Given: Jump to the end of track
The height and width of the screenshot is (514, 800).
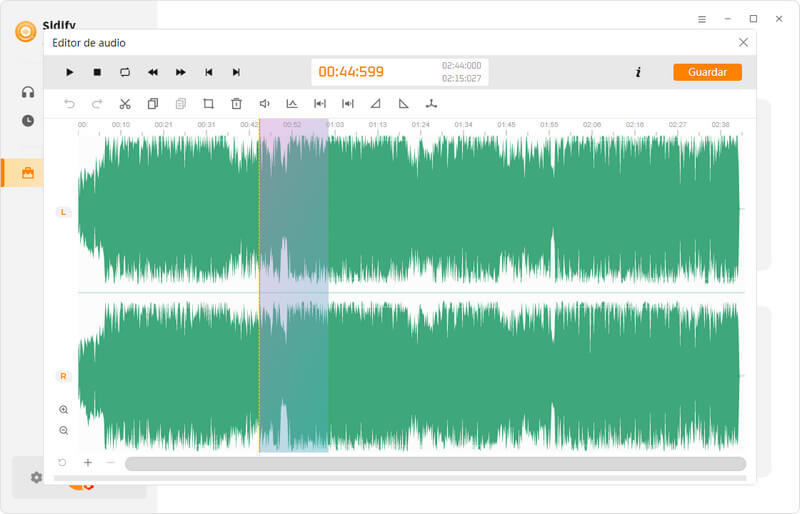Looking at the screenshot, I should click(x=236, y=72).
